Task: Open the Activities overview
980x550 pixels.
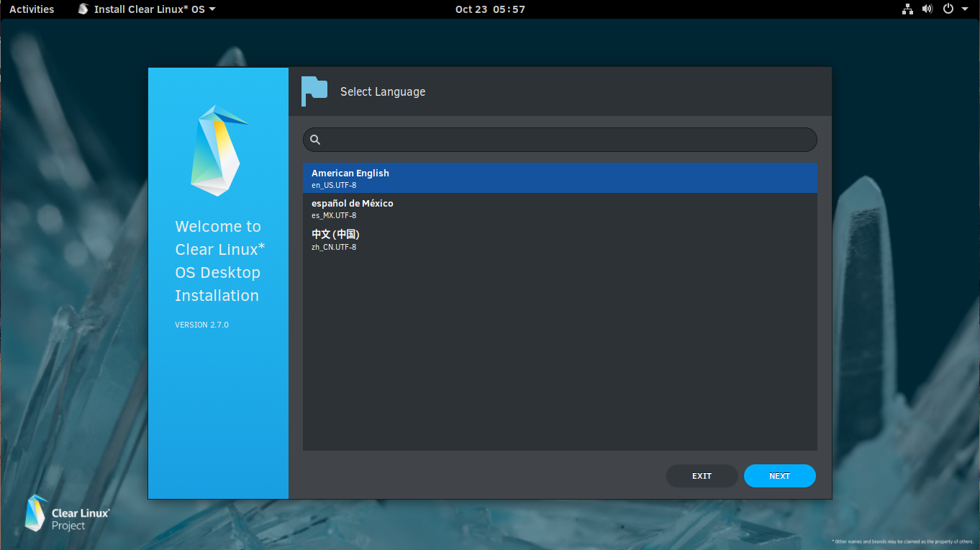Action: point(32,9)
